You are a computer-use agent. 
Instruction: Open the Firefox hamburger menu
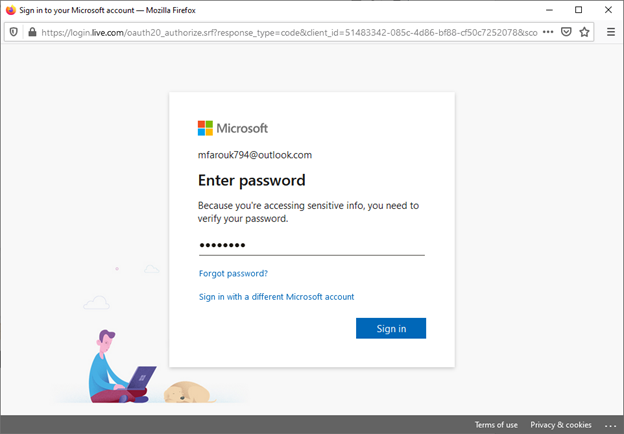point(611,32)
